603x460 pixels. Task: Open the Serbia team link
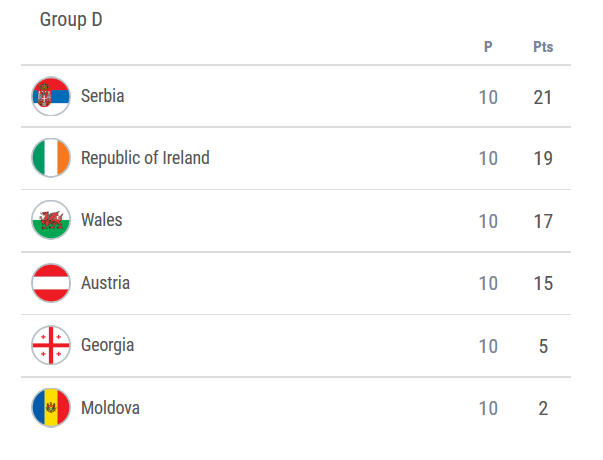(x=102, y=97)
